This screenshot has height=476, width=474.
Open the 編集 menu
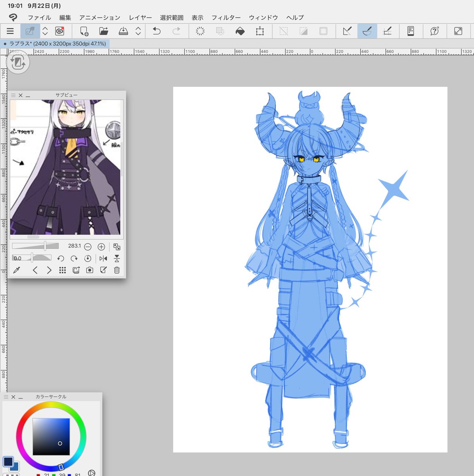65,17
